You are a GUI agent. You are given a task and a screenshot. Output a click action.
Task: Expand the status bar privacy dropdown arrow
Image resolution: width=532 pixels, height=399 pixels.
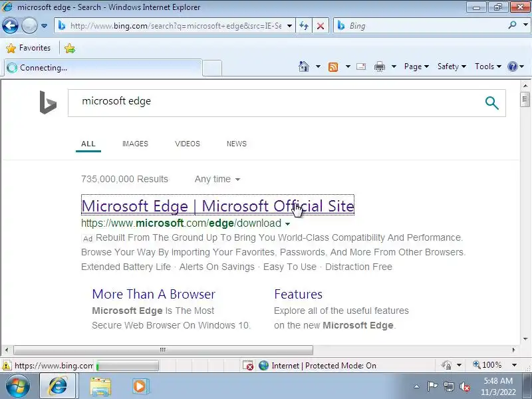[459, 365]
